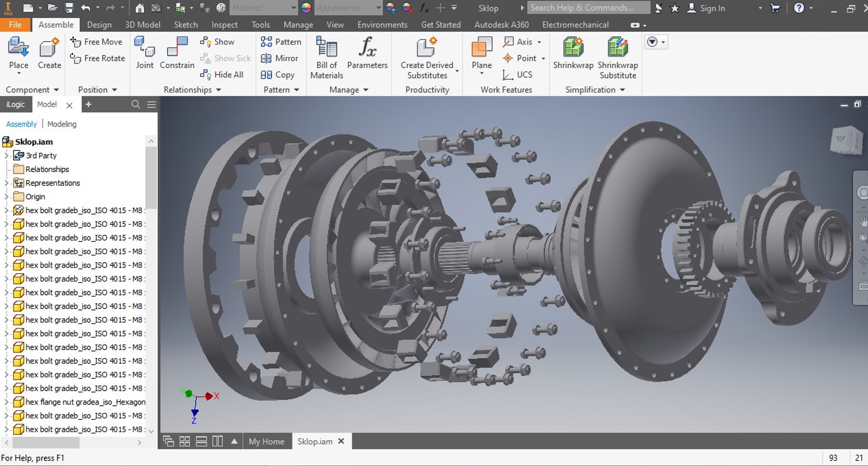The height and width of the screenshot is (466, 868).
Task: Select hex flange nut gradea_iso_Hexagon item
Action: coord(80,402)
